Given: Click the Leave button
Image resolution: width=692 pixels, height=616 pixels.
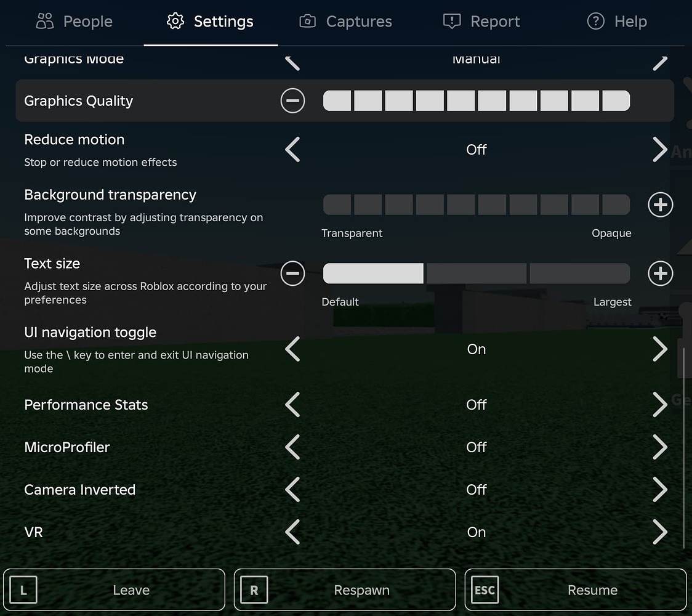Looking at the screenshot, I should (114, 590).
